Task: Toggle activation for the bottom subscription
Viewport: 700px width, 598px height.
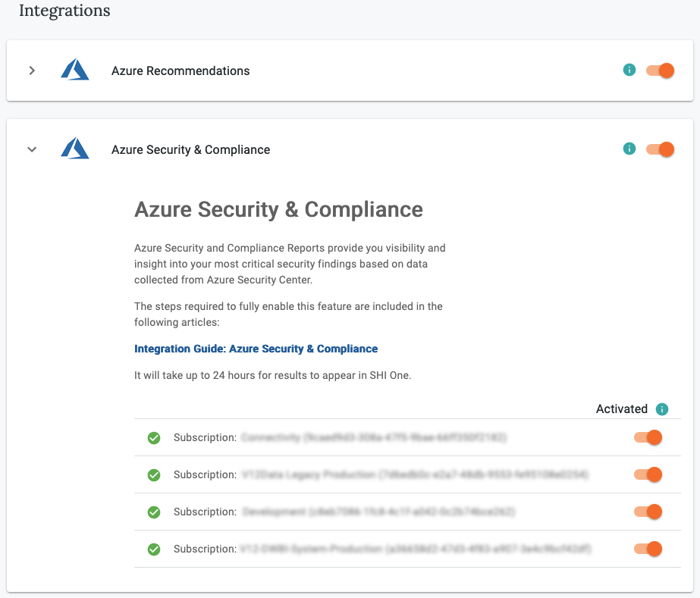Action: click(x=647, y=549)
